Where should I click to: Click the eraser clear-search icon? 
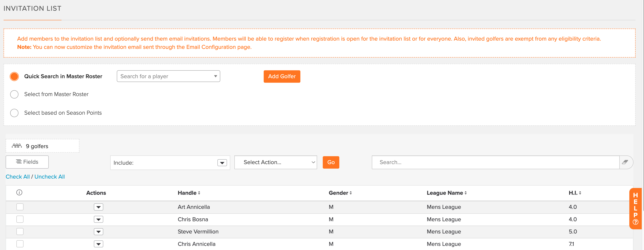pos(625,162)
